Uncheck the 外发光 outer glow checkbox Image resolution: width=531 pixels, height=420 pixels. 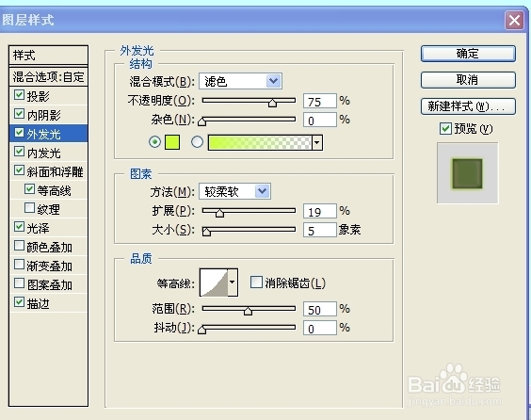pos(19,133)
